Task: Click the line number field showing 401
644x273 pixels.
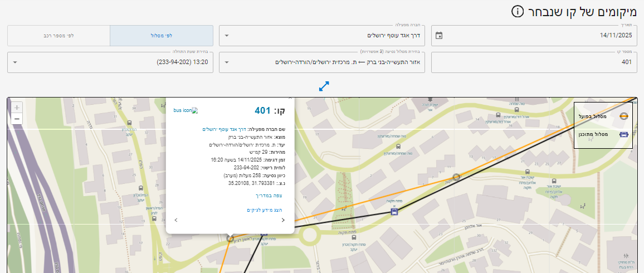Action: click(534, 62)
